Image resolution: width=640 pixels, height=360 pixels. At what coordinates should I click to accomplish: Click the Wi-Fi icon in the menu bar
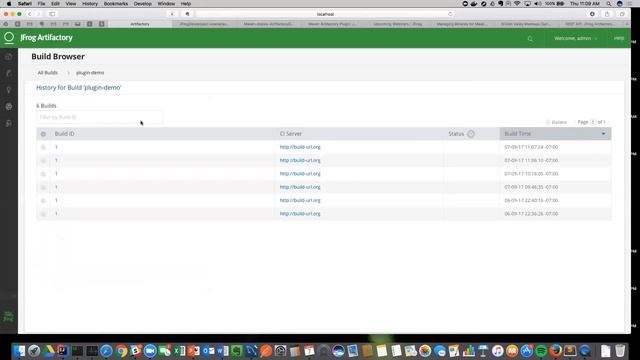coord(517,4)
